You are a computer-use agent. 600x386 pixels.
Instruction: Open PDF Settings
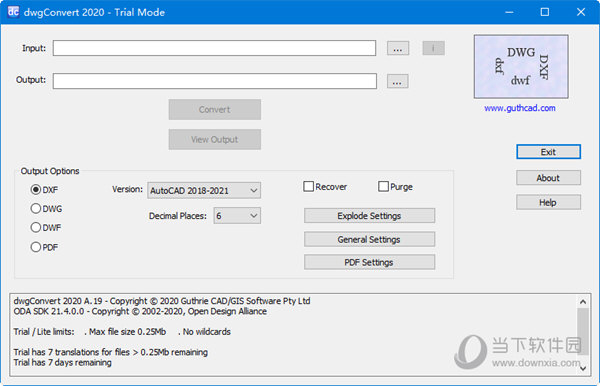pos(369,262)
